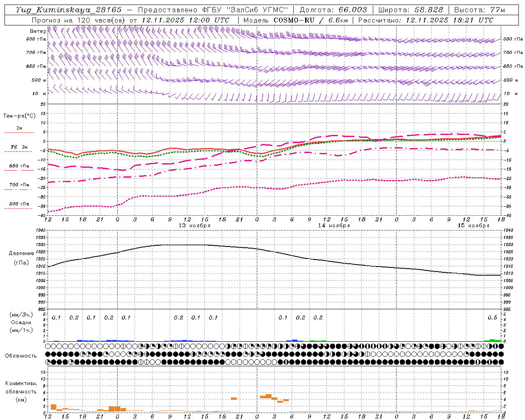Click the (мм/1ч.) precipitation unit label
The image size is (525, 420).
tap(21, 330)
